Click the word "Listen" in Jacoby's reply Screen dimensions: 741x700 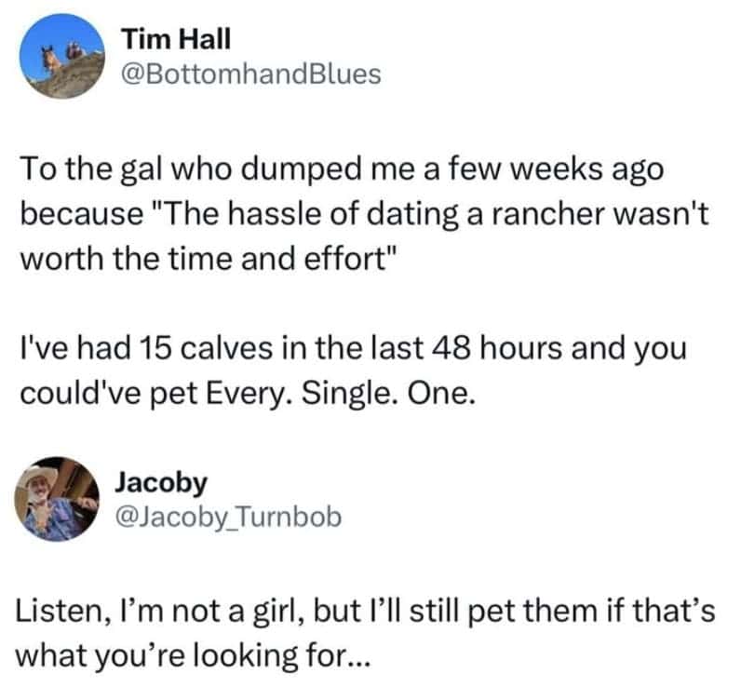[x=61, y=612]
